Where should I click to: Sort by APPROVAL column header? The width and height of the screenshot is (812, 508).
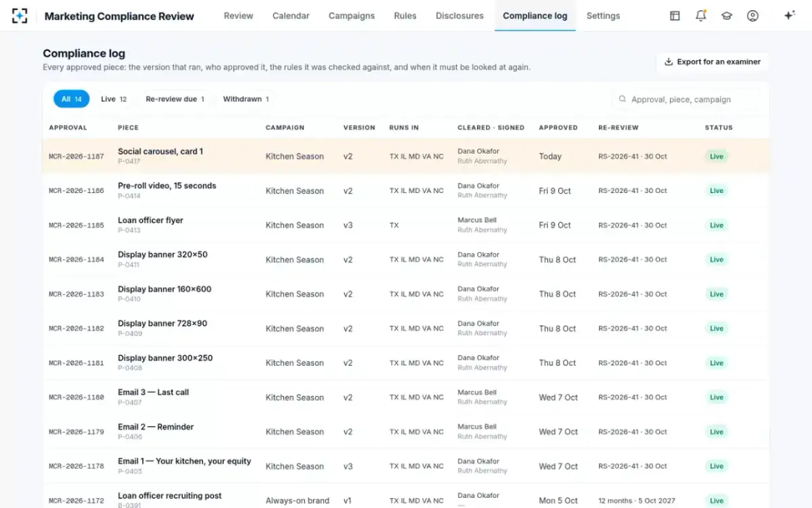[68, 127]
